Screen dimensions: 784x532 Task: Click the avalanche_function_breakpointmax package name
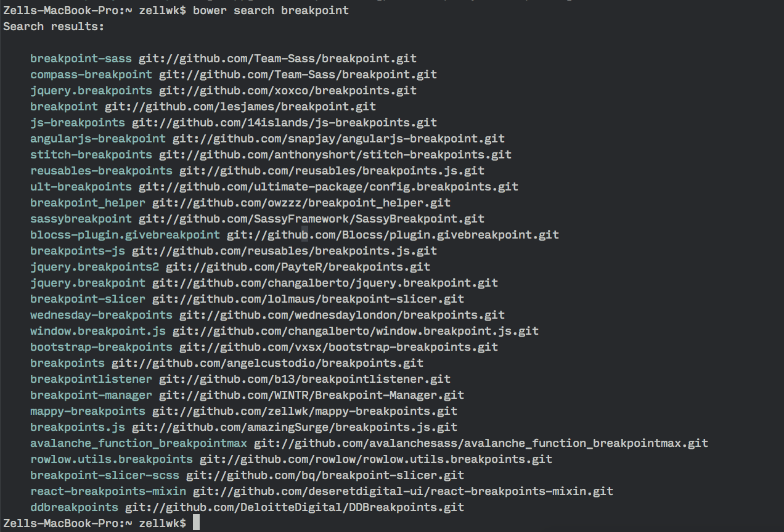[x=139, y=443]
